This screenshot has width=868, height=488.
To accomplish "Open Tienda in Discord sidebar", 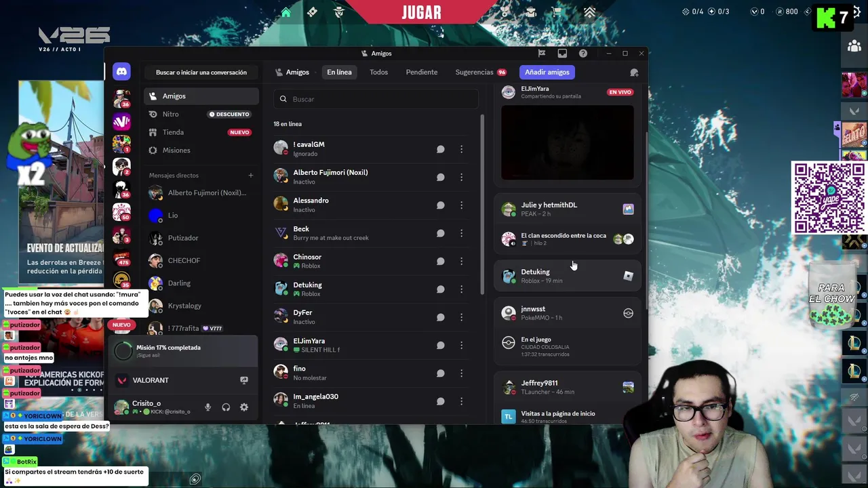I will [201, 132].
